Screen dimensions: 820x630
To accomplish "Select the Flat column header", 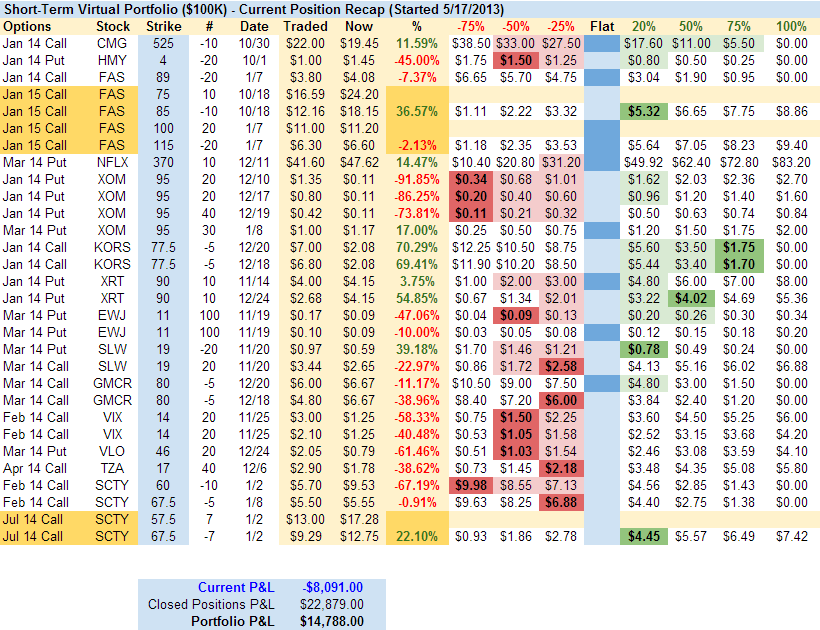I will (x=602, y=26).
